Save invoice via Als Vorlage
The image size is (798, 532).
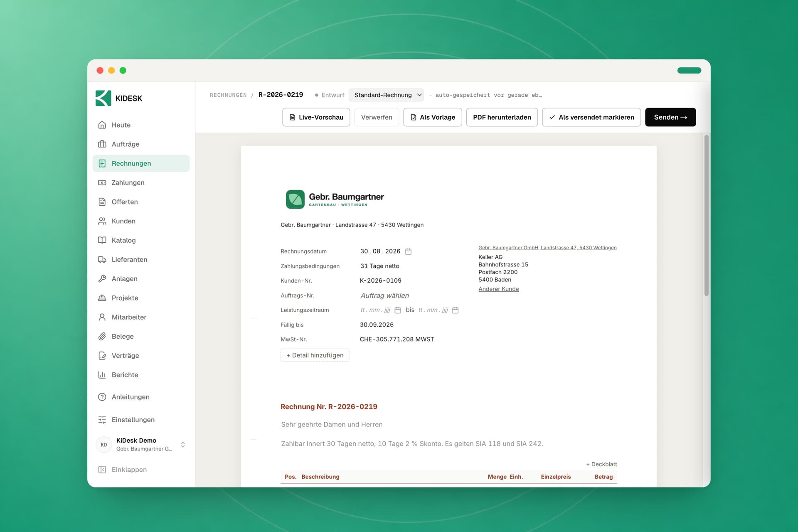point(433,117)
